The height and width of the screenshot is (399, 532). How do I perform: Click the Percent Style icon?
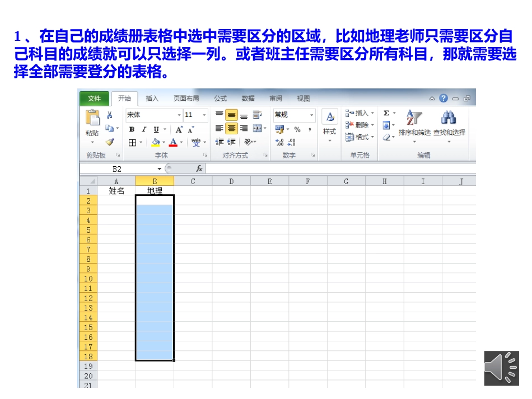tap(297, 129)
